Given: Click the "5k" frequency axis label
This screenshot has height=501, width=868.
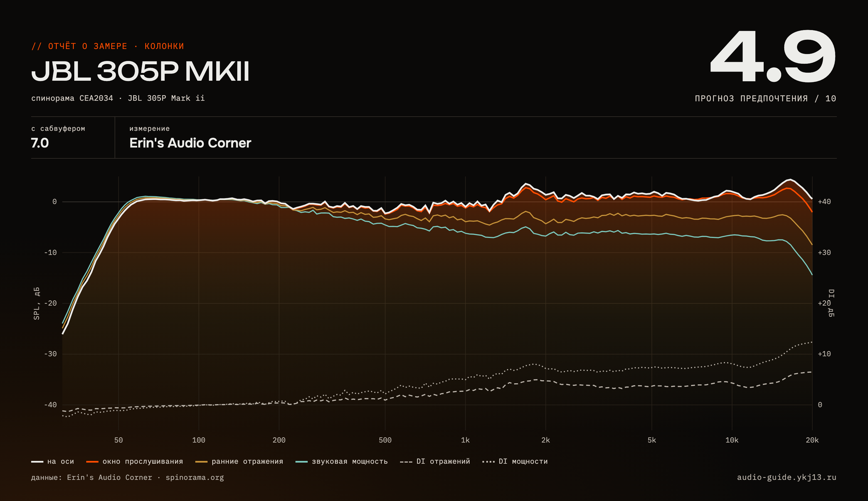Looking at the screenshot, I should (652, 440).
